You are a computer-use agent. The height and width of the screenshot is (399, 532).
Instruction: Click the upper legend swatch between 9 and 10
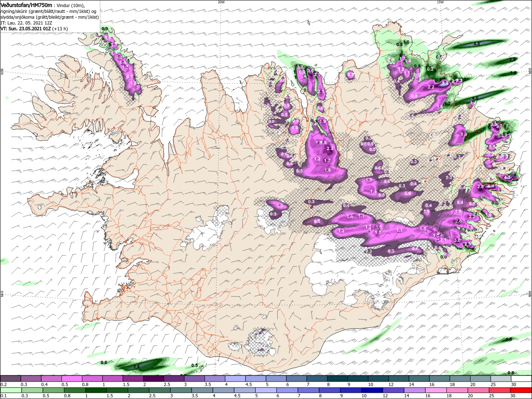point(358,379)
